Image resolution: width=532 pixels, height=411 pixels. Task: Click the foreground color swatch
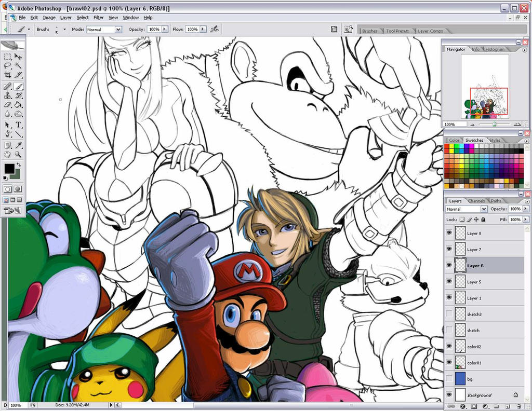(x=8, y=168)
